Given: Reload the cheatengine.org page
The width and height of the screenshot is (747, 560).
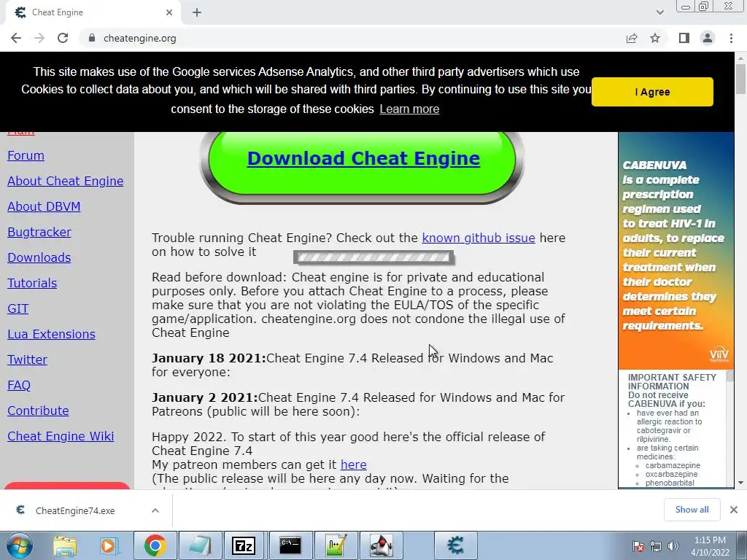Looking at the screenshot, I should (63, 38).
